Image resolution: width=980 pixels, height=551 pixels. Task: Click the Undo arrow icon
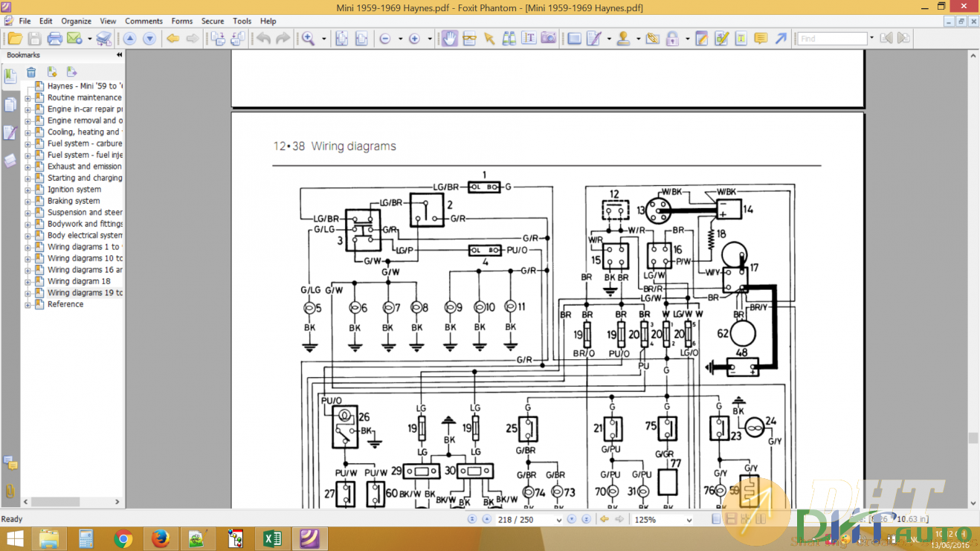(x=263, y=39)
